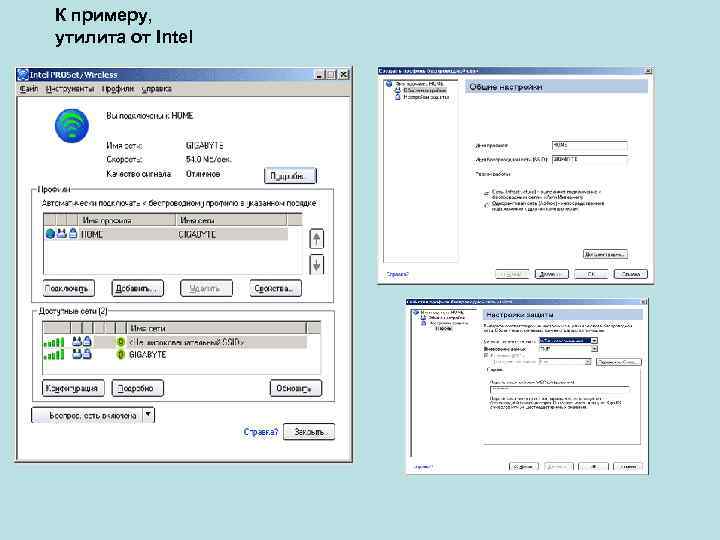Click the profile globe icon in General Settings tree
Viewport: 720px width, 540px height.
(389, 84)
